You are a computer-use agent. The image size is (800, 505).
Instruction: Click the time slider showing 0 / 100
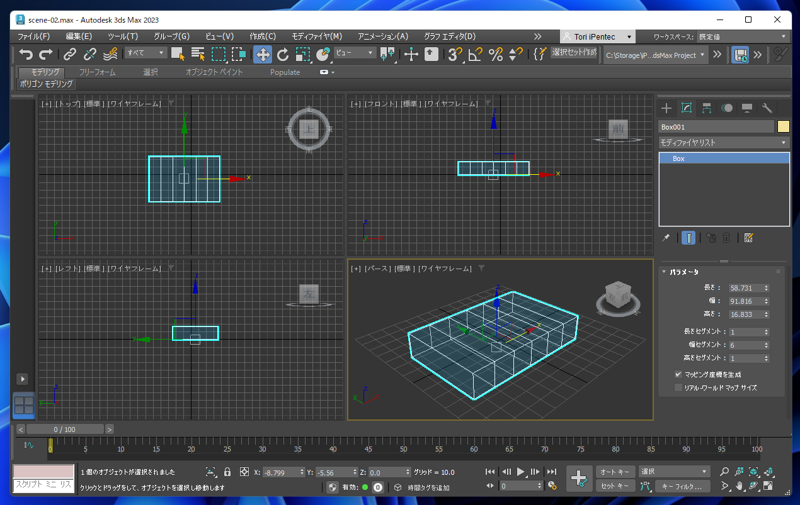tap(64, 430)
